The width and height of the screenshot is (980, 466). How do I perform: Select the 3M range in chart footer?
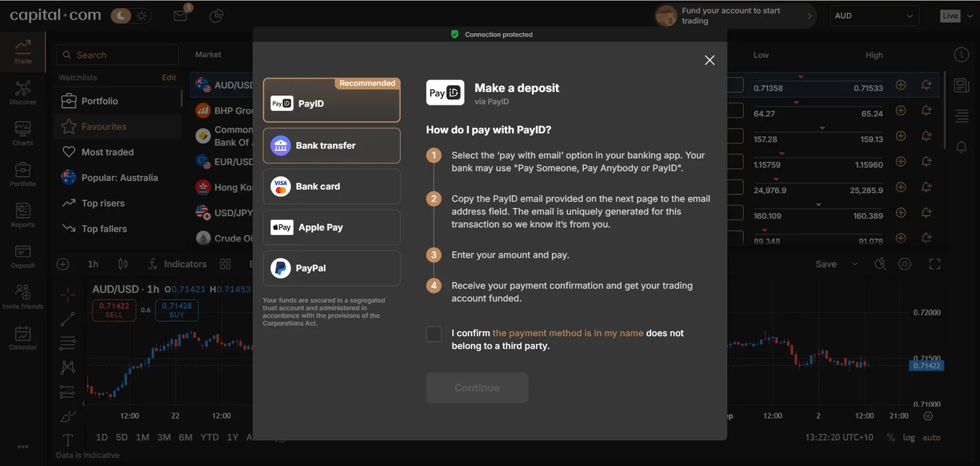[164, 437]
